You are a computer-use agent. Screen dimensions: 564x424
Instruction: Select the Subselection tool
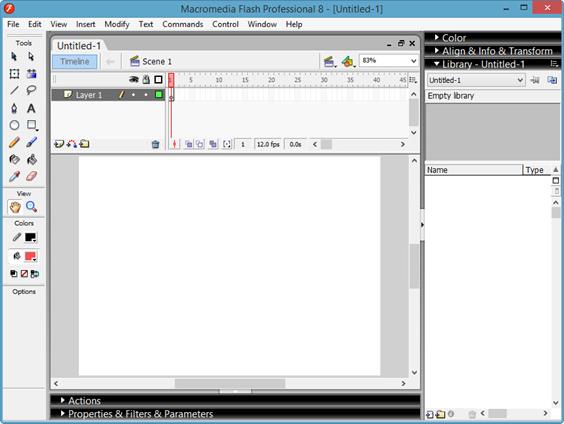coord(31,56)
